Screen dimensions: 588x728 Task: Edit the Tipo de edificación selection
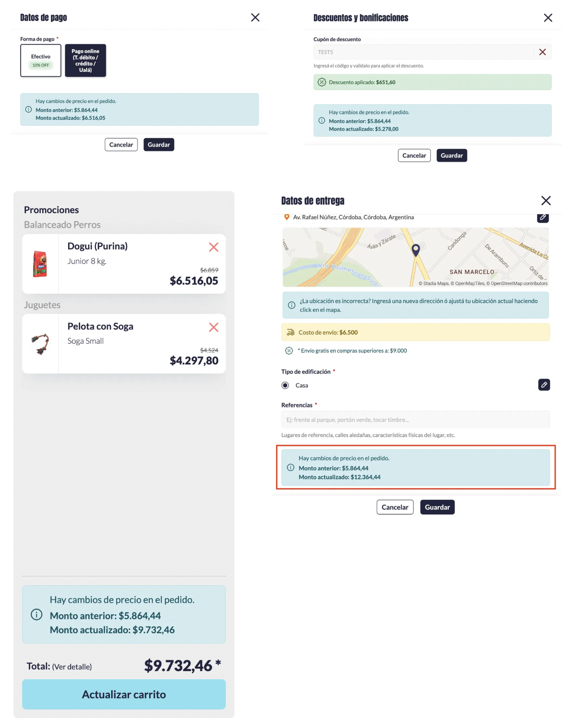pyautogui.click(x=544, y=385)
